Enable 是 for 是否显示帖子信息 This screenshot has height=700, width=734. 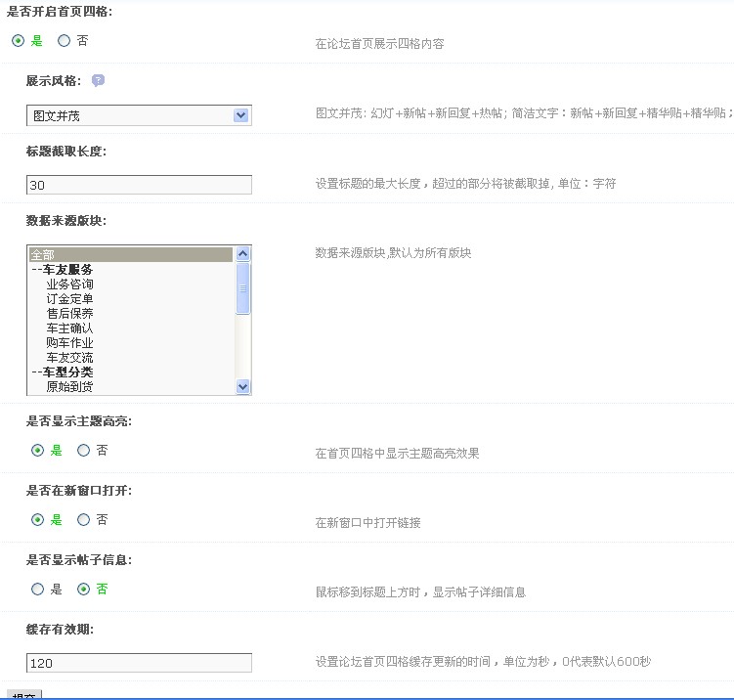(38, 590)
